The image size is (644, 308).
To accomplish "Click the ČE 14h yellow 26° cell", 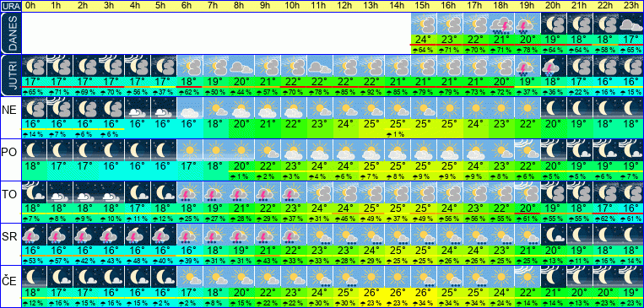I will (x=398, y=293).
